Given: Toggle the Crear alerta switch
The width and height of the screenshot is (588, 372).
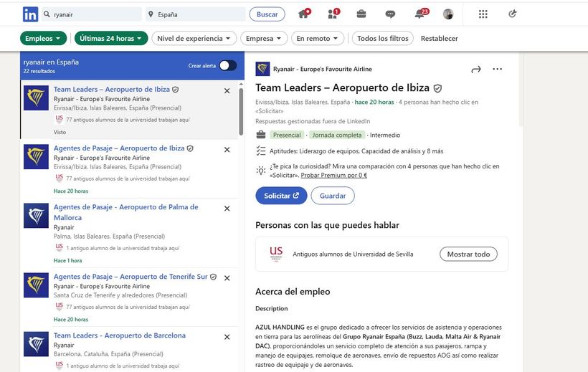Looking at the screenshot, I should tap(228, 66).
